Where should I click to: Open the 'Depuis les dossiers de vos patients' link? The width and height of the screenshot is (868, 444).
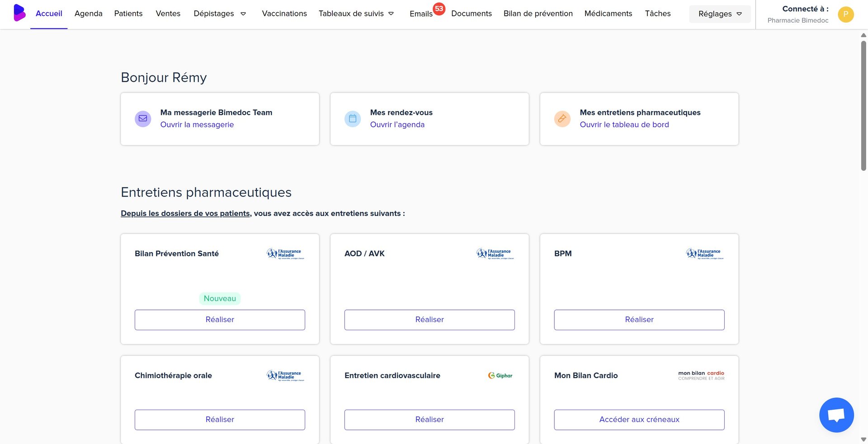(x=185, y=213)
